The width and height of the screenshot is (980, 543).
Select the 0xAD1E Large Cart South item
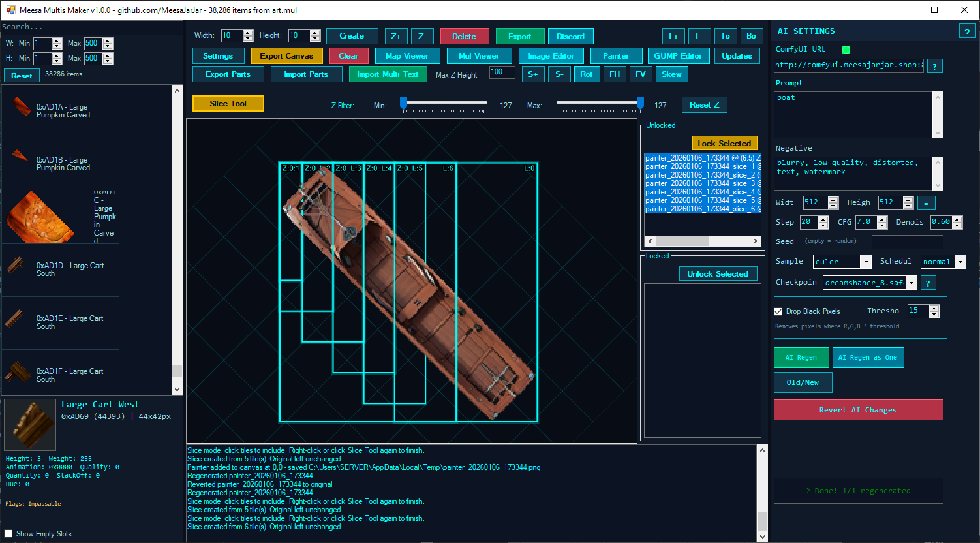[x=60, y=322]
